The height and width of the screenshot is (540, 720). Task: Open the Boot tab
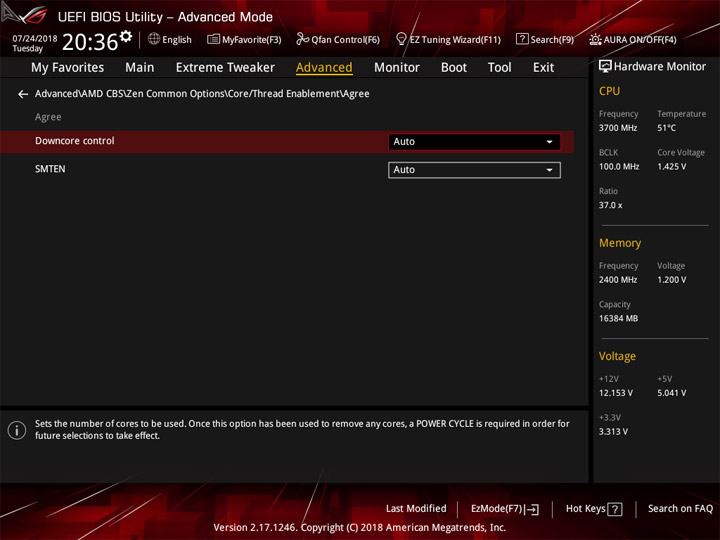click(454, 68)
